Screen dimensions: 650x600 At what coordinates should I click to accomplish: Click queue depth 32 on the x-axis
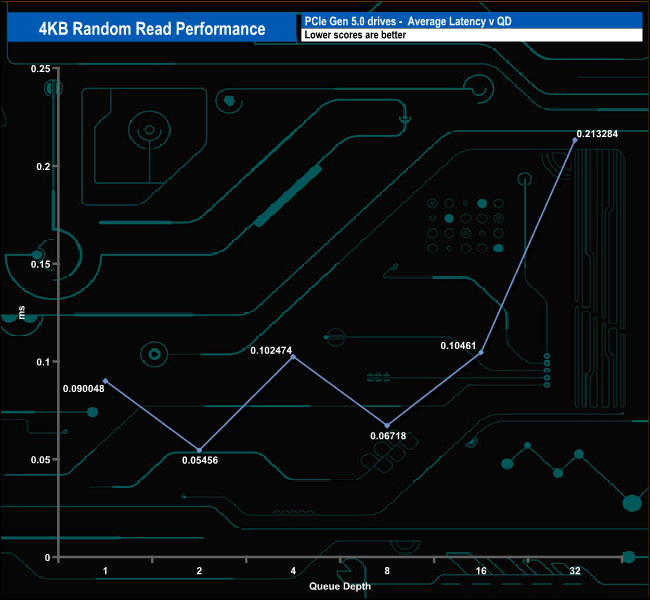574,571
